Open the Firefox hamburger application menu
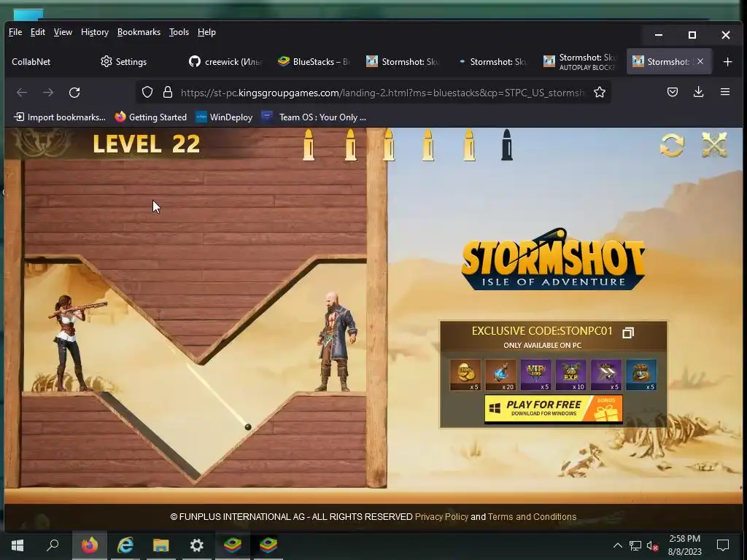747x560 pixels. (x=725, y=92)
